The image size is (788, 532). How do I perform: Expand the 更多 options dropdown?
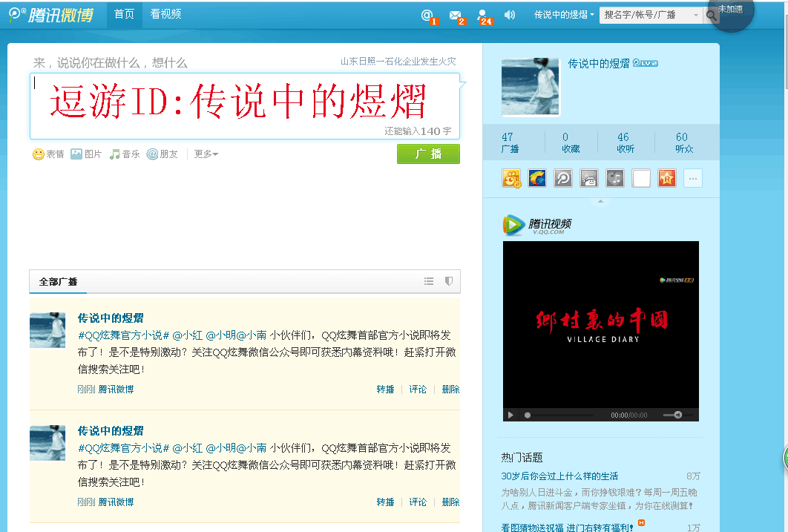[206, 154]
